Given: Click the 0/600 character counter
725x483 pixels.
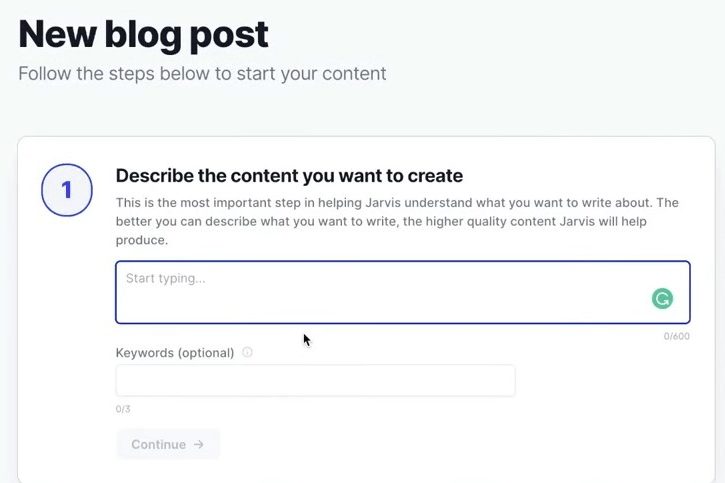Looking at the screenshot, I should [676, 336].
